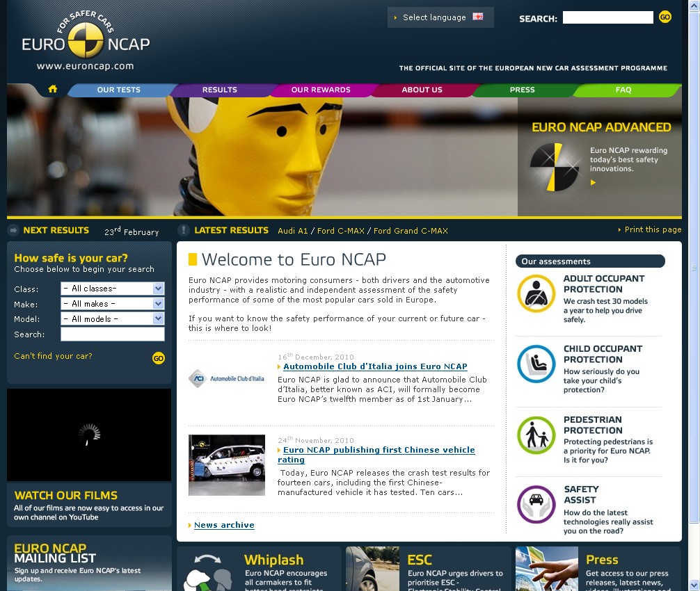
Task: Click the Can't find your car link
Action: (x=53, y=356)
